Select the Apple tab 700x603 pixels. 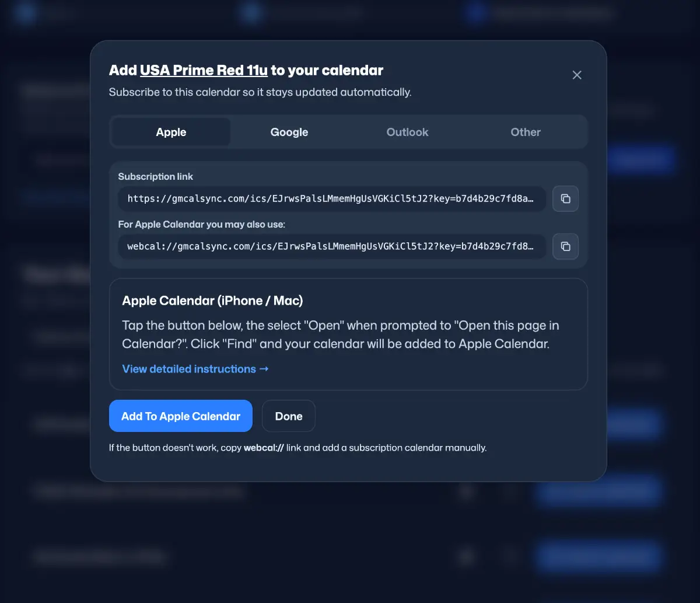[171, 133]
